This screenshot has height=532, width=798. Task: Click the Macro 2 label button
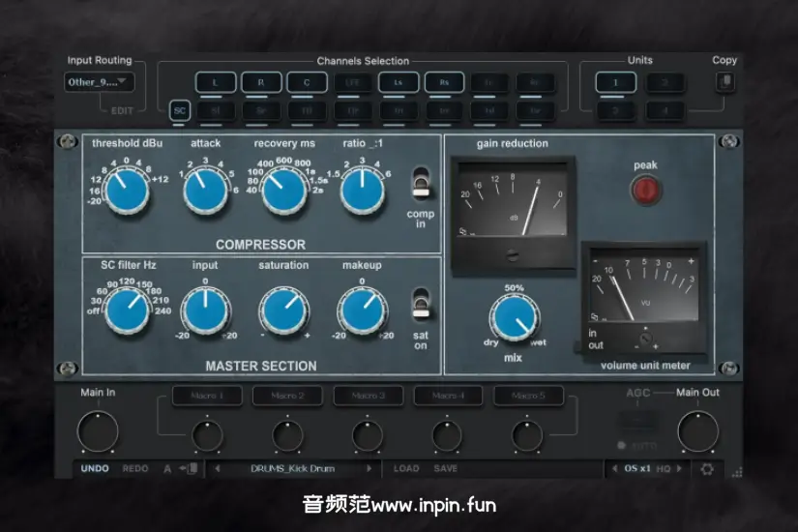[287, 396]
